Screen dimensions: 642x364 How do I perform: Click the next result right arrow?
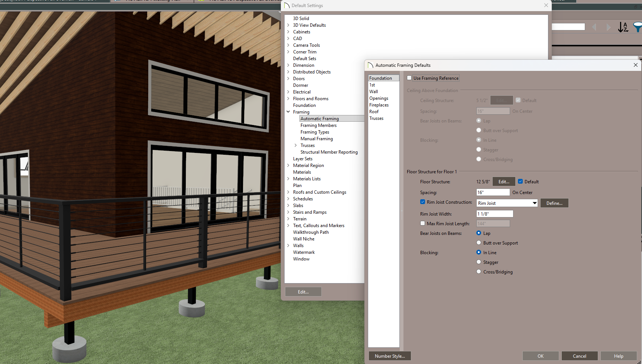point(608,27)
